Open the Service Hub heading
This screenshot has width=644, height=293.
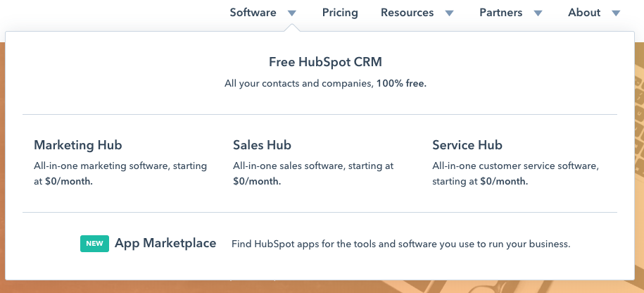pyautogui.click(x=467, y=145)
